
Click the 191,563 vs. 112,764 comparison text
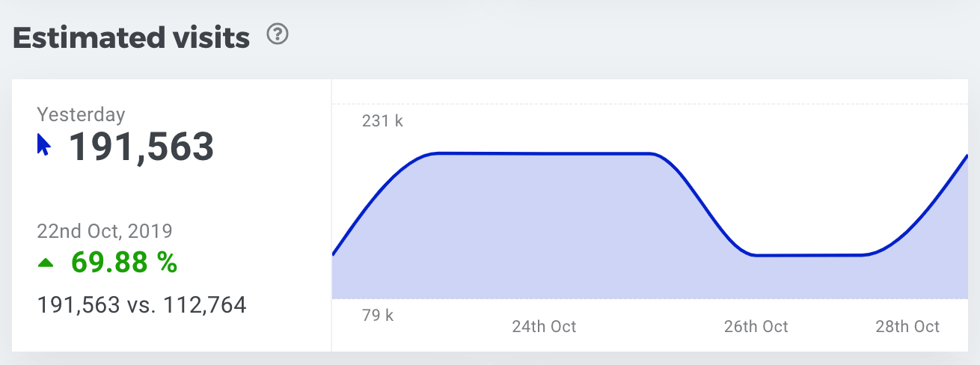pos(141,305)
